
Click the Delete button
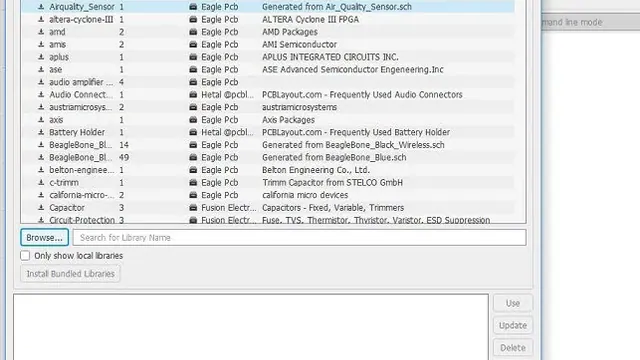513,348
